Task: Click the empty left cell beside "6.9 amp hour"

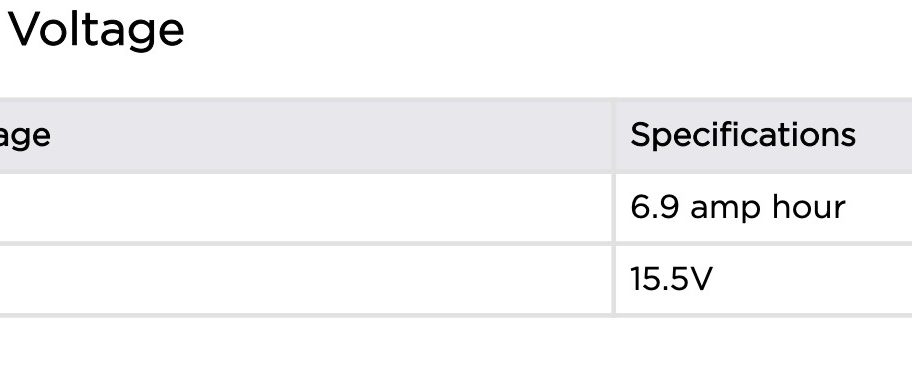Action: point(305,208)
